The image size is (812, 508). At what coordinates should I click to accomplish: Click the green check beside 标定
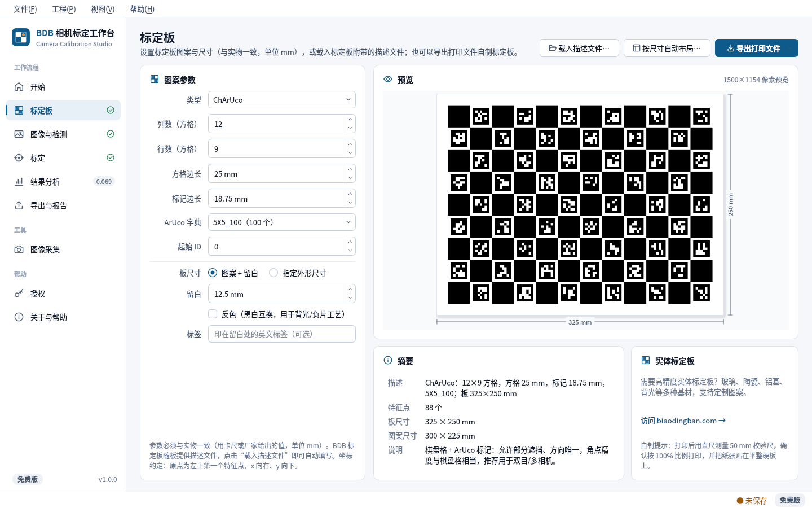111,158
